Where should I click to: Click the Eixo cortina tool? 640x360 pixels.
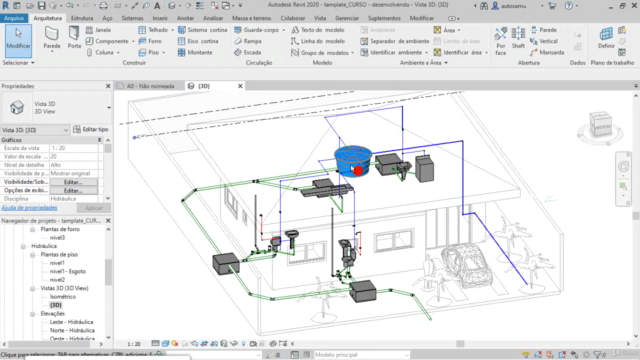[x=198, y=41]
